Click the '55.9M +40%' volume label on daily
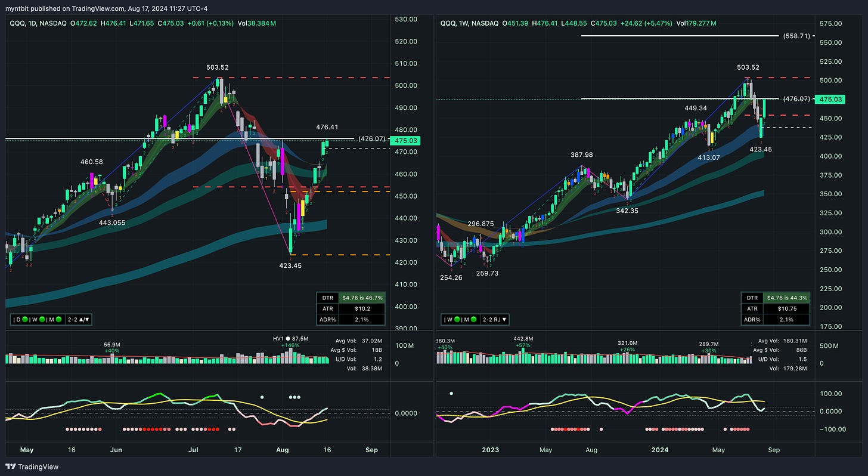Screen dimensions: 868x476 [113, 347]
